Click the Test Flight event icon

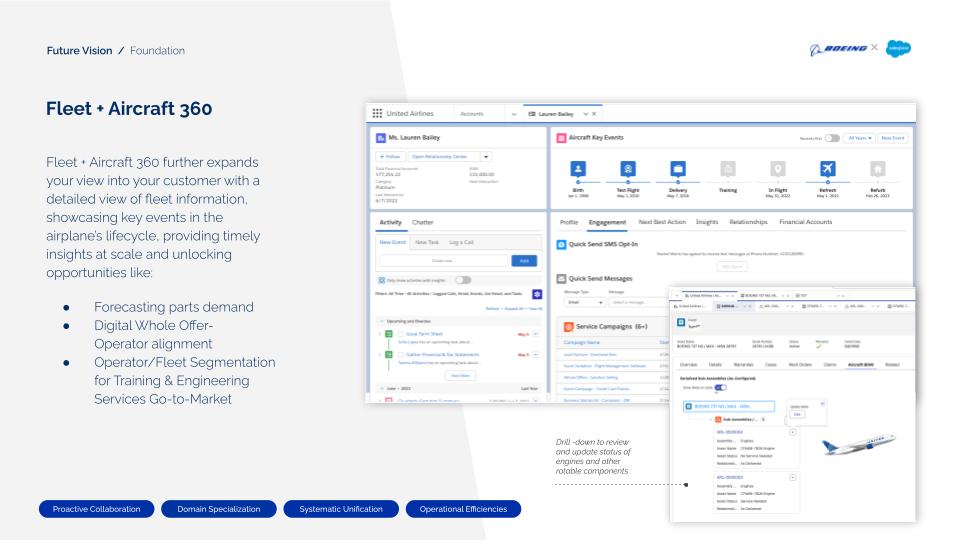coord(628,169)
